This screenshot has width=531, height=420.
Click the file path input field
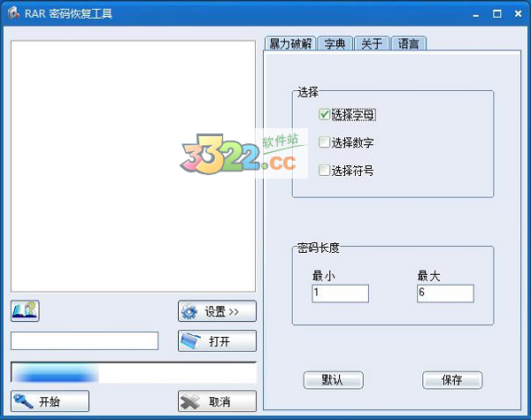(84, 340)
